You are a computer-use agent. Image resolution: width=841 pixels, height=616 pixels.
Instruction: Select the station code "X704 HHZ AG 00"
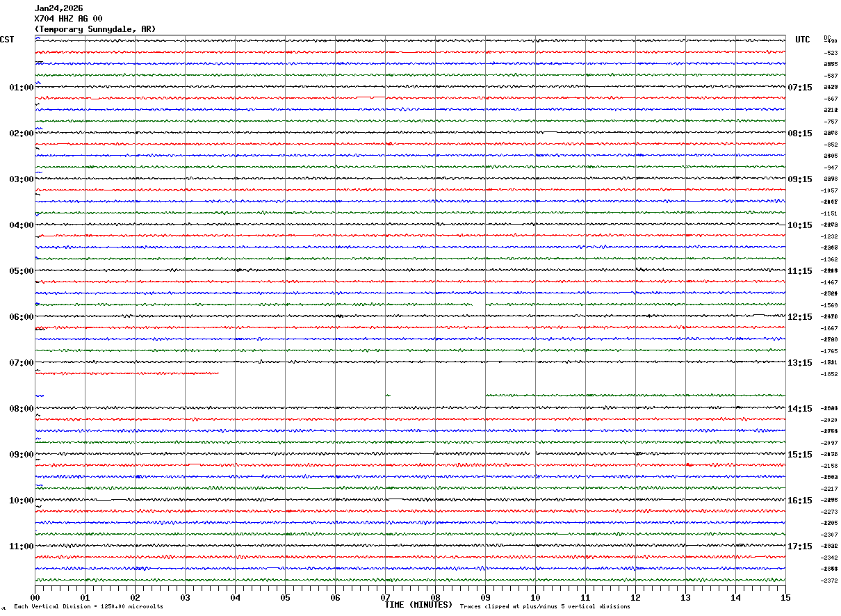pyautogui.click(x=68, y=19)
